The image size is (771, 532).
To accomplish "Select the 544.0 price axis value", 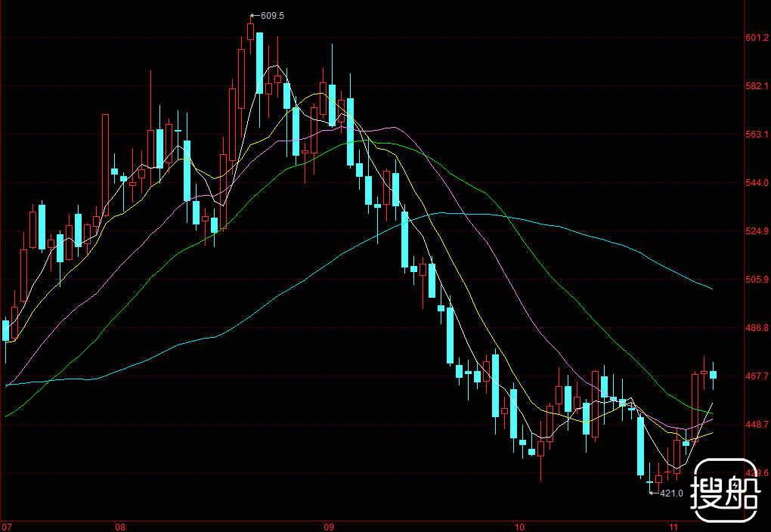I will click(757, 183).
